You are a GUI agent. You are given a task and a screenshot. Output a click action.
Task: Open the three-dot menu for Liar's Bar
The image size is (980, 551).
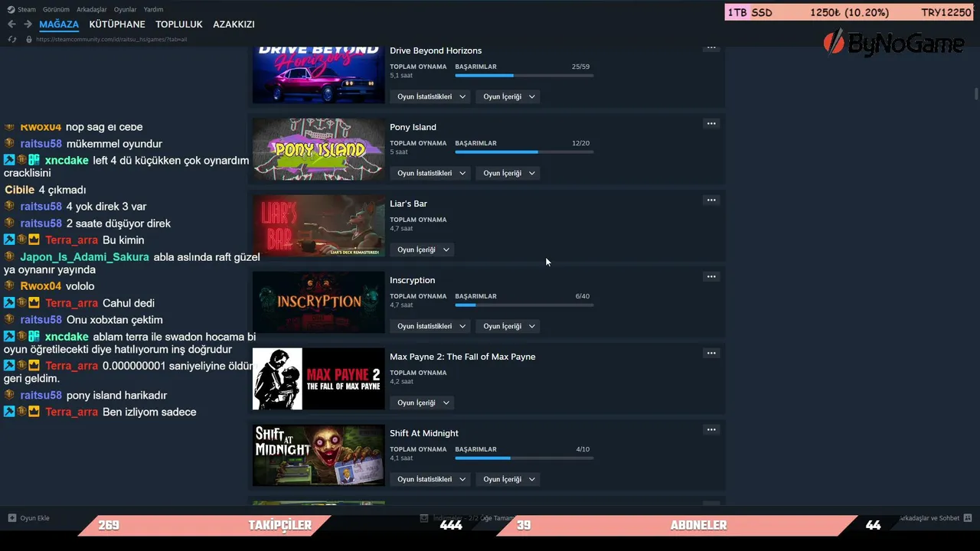pos(711,201)
